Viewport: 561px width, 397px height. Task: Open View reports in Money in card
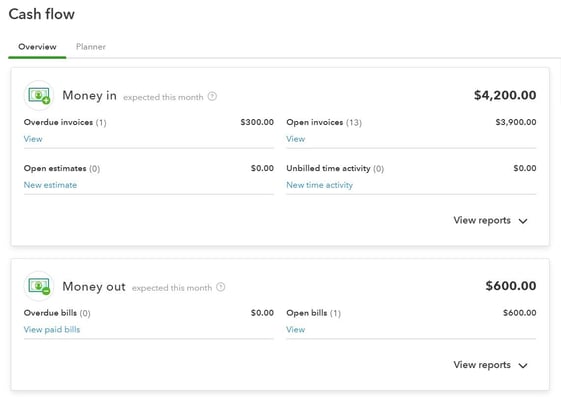[482, 220]
